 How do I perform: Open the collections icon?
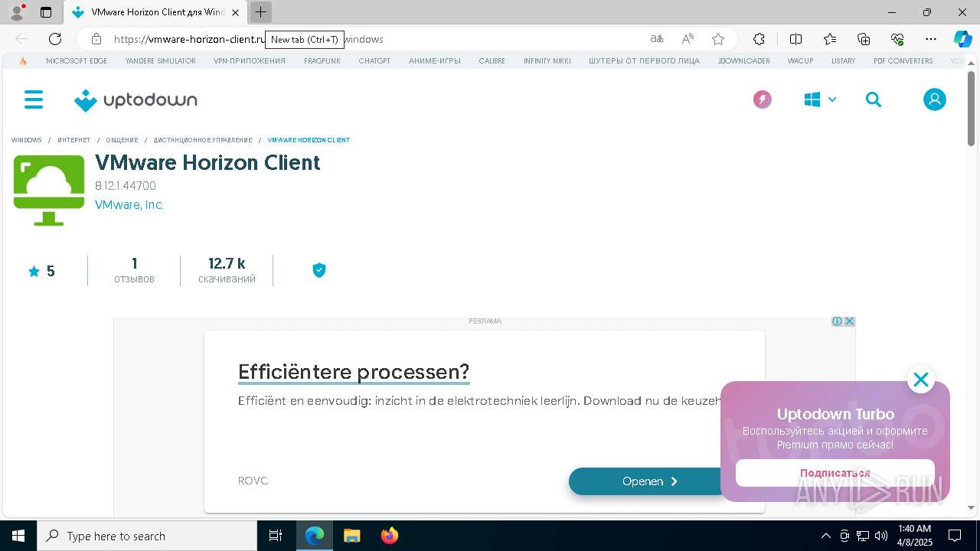point(864,39)
